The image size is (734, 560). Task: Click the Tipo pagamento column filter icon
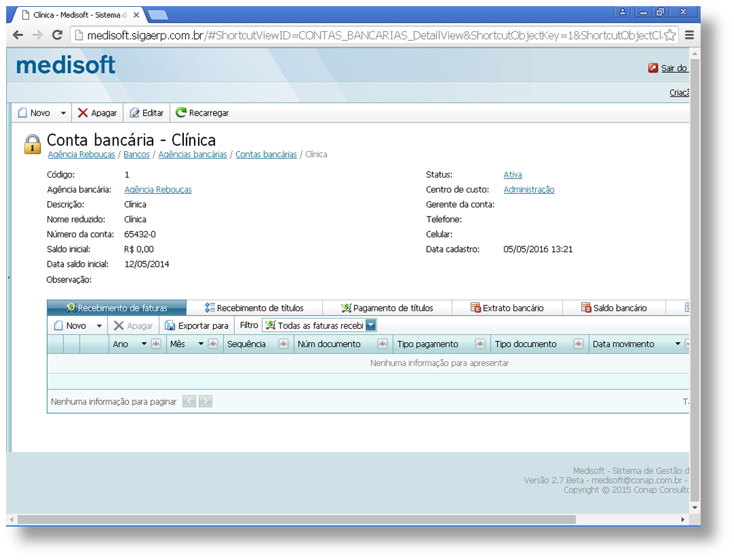[x=480, y=344]
